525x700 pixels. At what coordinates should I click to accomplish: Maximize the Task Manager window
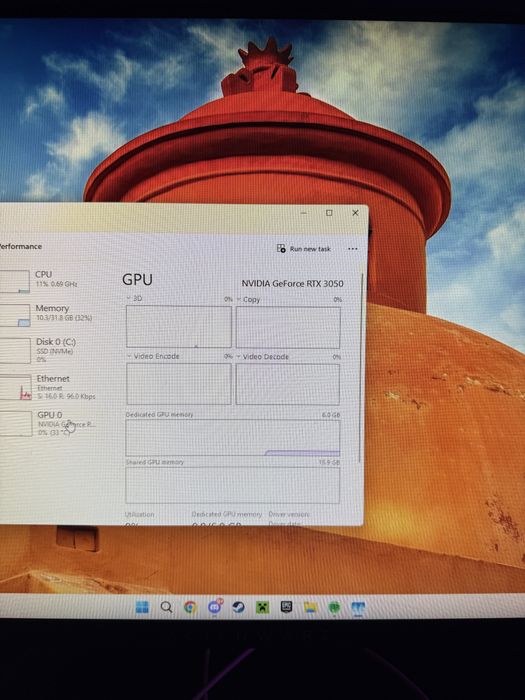pyautogui.click(x=329, y=213)
